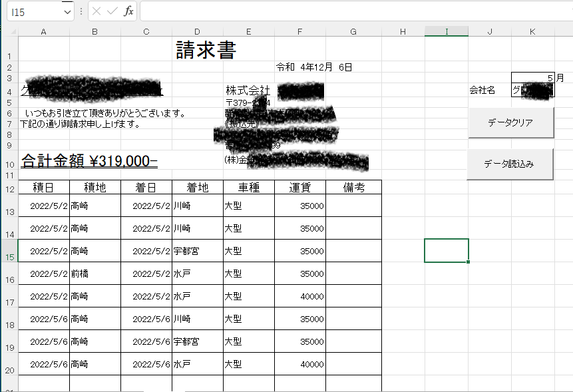Click the 請求書 title text
Viewport: 573px width, 392px height.
206,50
